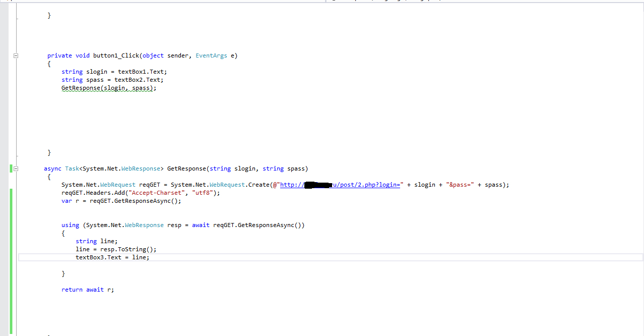Click the EventArgs type in button1_Click signature

(211, 55)
